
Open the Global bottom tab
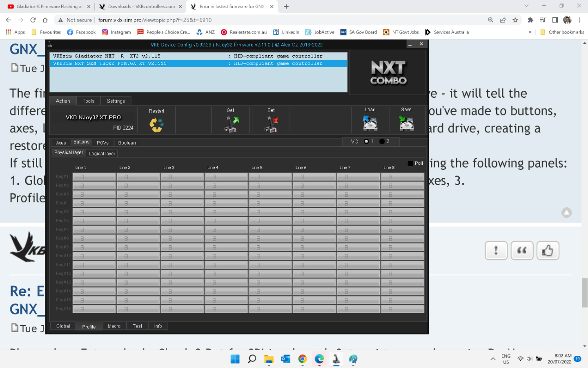[x=63, y=326]
